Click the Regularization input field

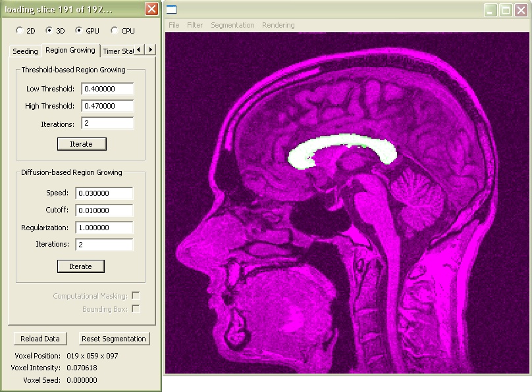104,228
